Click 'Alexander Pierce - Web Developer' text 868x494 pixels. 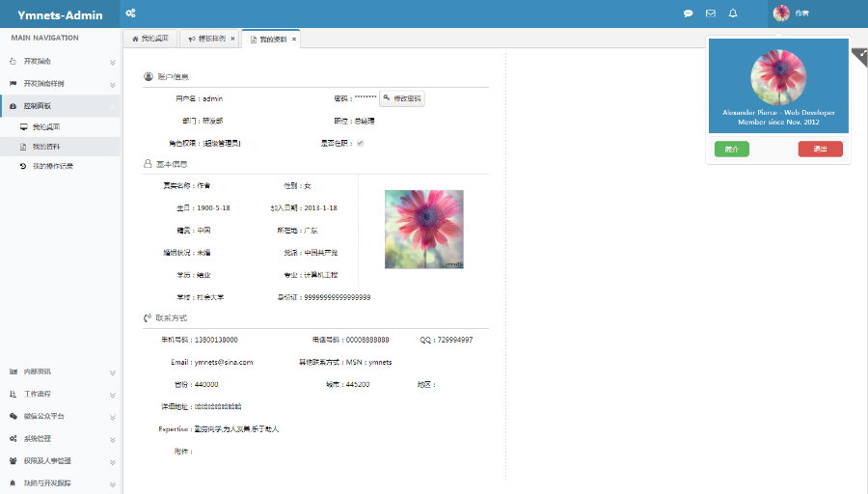coord(778,113)
